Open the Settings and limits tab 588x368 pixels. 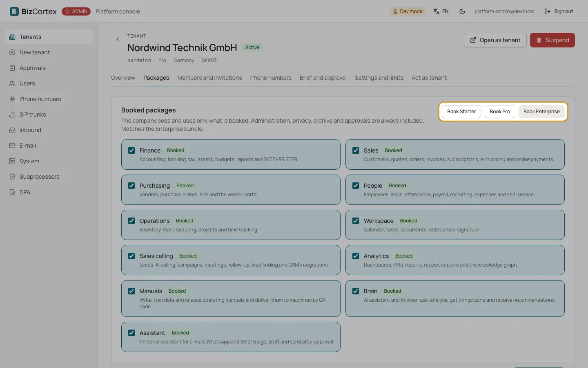(379, 78)
